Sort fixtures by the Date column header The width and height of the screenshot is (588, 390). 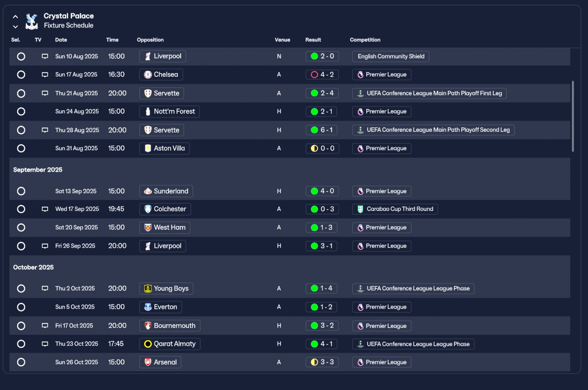pyautogui.click(x=61, y=40)
